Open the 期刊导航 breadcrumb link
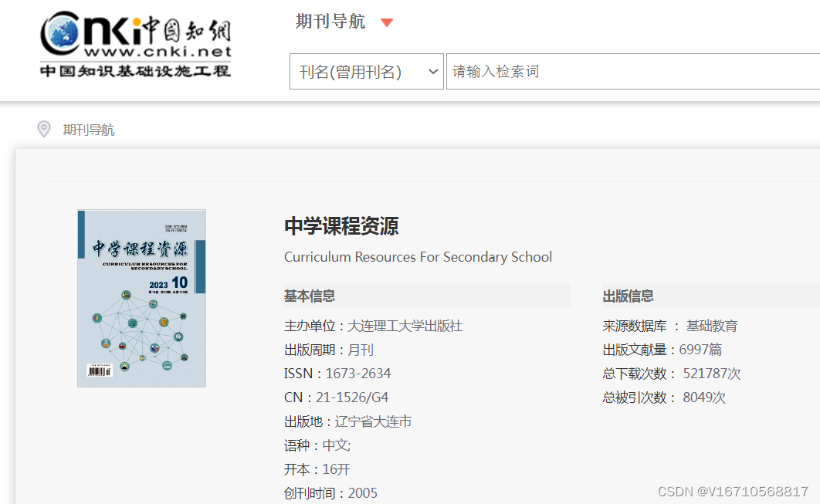 point(89,130)
